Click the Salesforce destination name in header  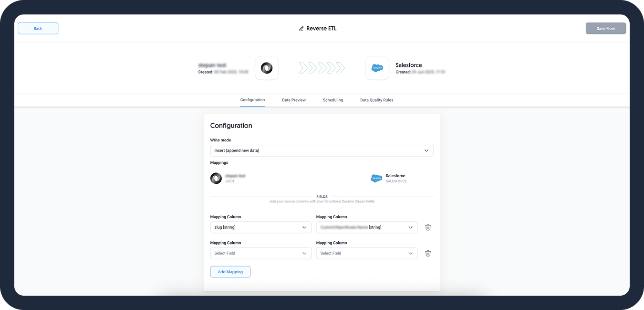tap(409, 65)
